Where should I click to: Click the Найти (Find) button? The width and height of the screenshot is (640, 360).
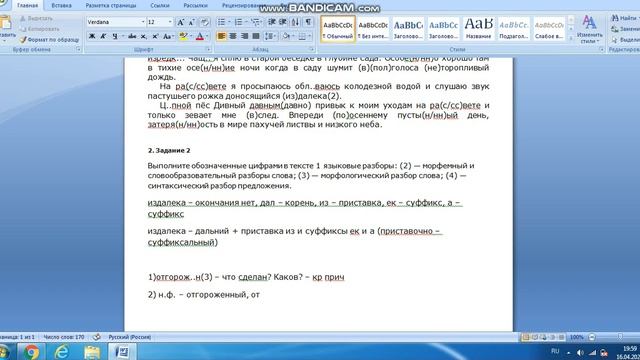624,18
